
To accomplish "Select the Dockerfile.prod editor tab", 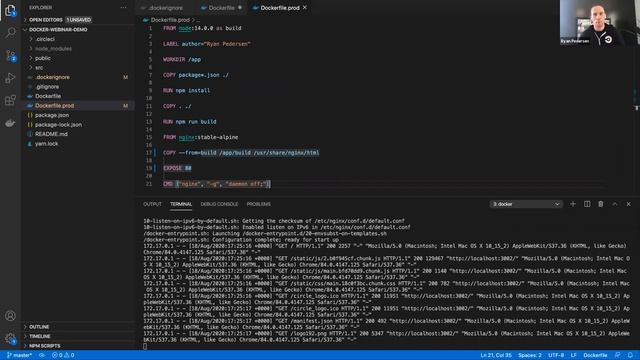I will click(x=280, y=8).
